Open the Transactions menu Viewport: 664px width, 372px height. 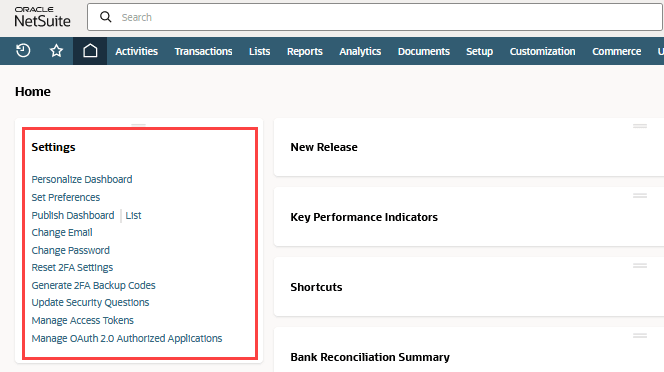coord(203,51)
